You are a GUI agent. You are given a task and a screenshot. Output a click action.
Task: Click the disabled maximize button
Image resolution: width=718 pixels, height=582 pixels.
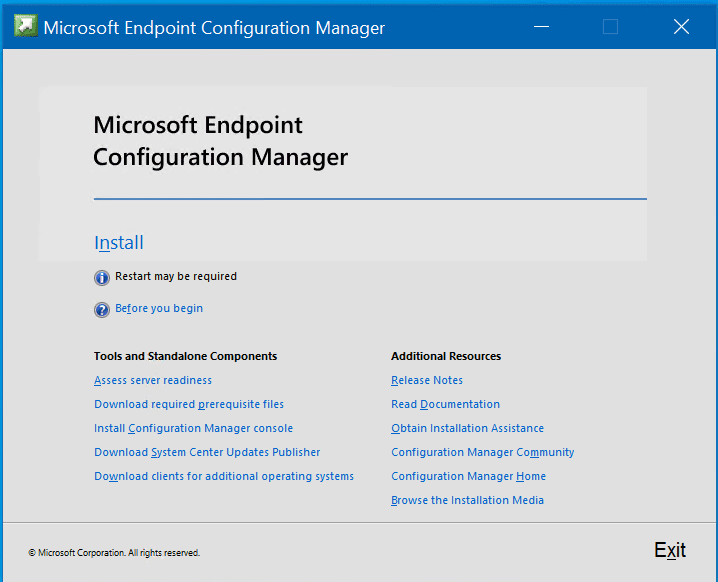(610, 27)
